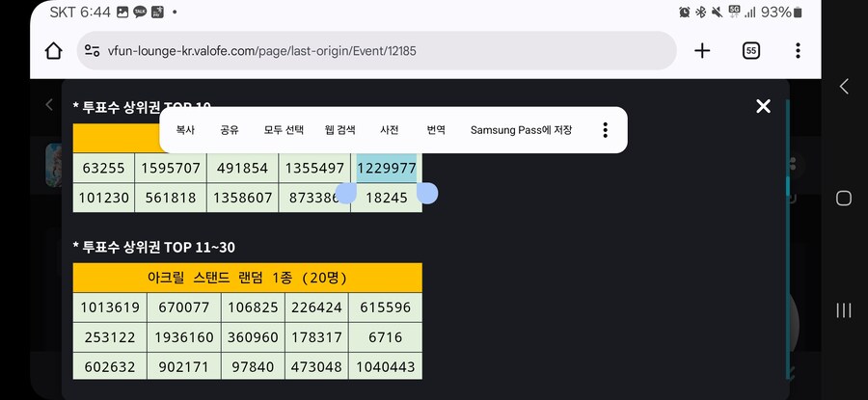Open site settings icon in the address bar
868x400 pixels.
(92, 51)
